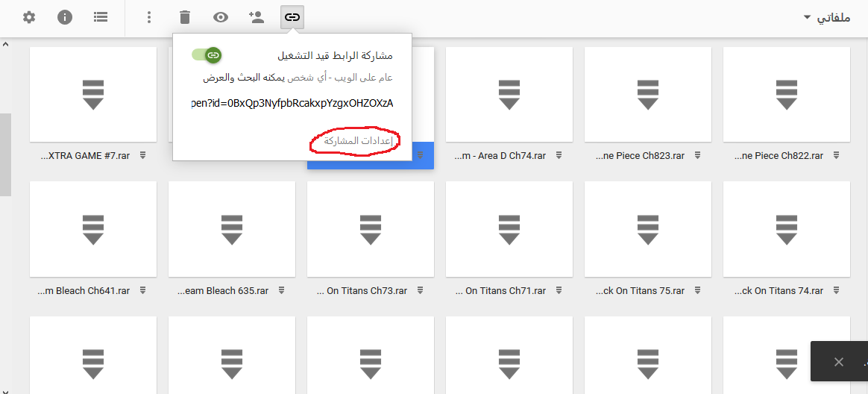Click the trash remove icon

(184, 16)
